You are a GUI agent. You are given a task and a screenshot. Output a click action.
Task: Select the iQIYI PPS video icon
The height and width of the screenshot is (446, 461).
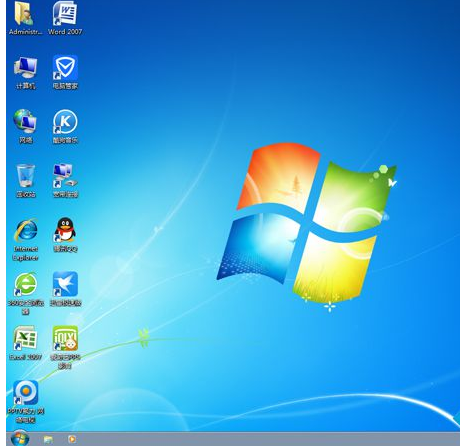pyautogui.click(x=65, y=338)
